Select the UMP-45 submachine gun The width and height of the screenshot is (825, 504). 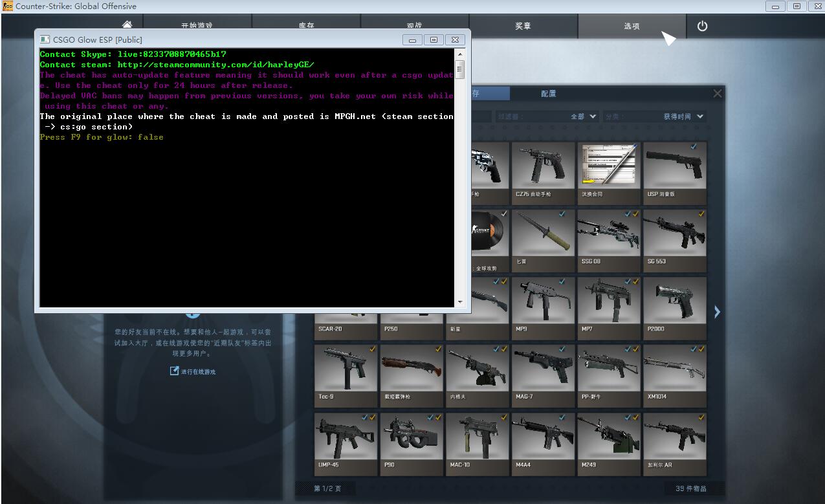click(x=346, y=444)
